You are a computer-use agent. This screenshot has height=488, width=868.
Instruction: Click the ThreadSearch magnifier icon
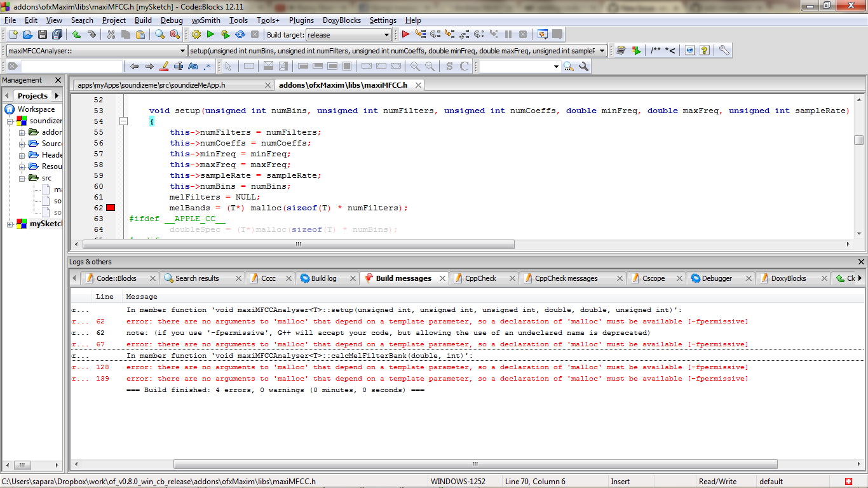[568, 66]
